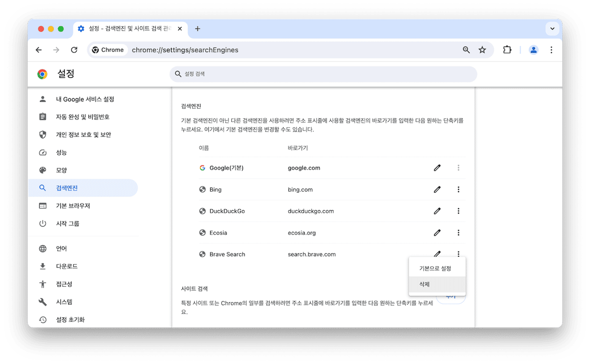Focus the 설정 검색 search field
The width and height of the screenshot is (590, 364).
coord(323,74)
